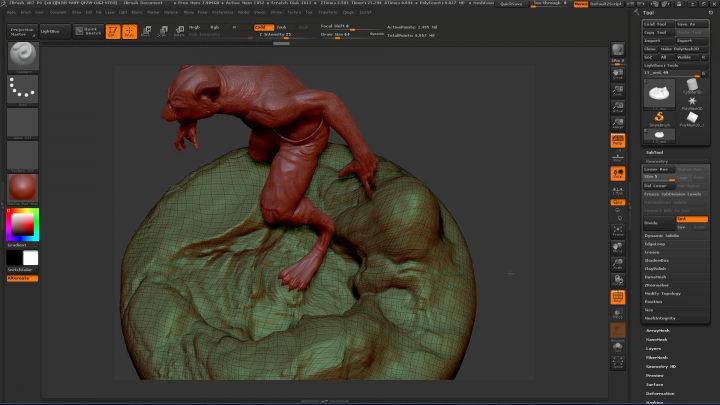Viewport: 720px width, 405px height.
Task: Open the Brush menu
Action: (26, 12)
